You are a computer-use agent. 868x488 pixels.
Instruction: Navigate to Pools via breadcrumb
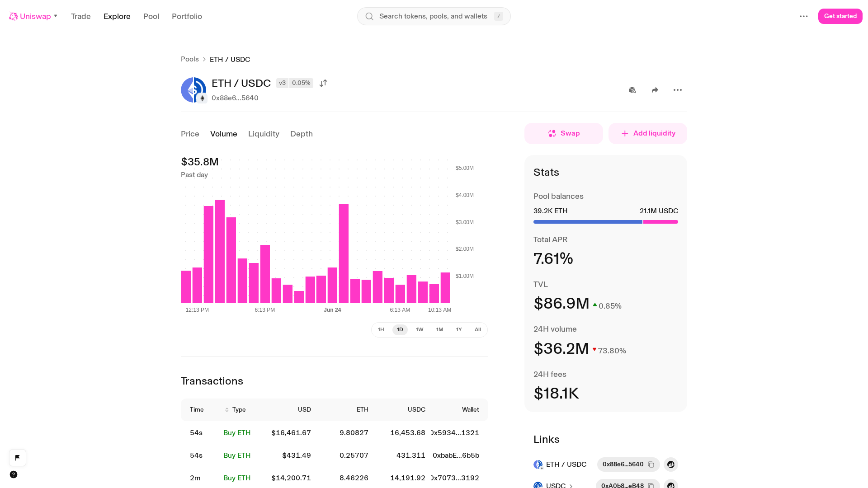(190, 59)
